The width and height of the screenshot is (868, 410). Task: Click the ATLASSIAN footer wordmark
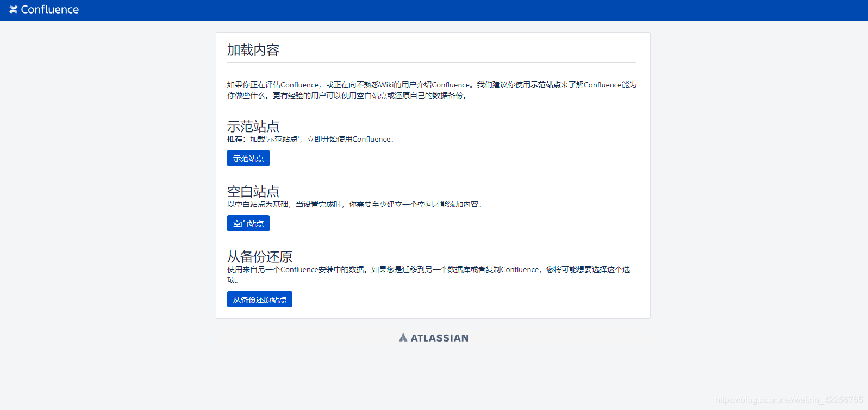[x=439, y=338]
